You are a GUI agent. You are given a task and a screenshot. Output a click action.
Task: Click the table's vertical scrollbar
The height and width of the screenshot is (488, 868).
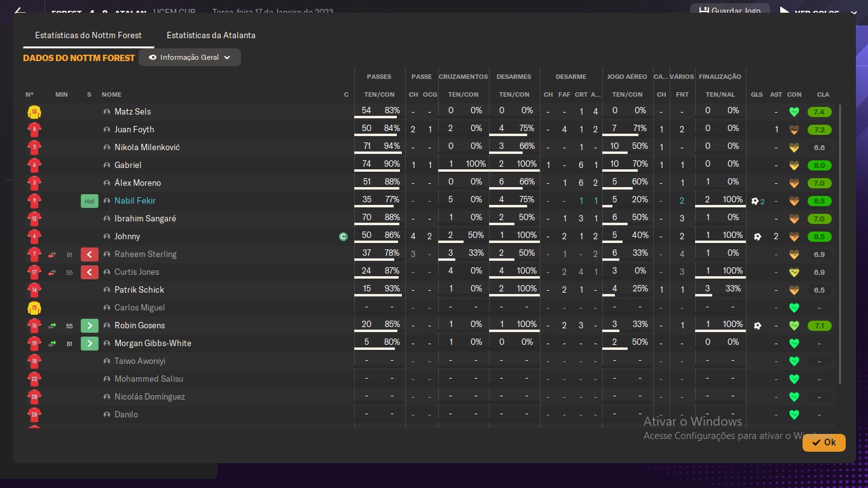coord(839,245)
